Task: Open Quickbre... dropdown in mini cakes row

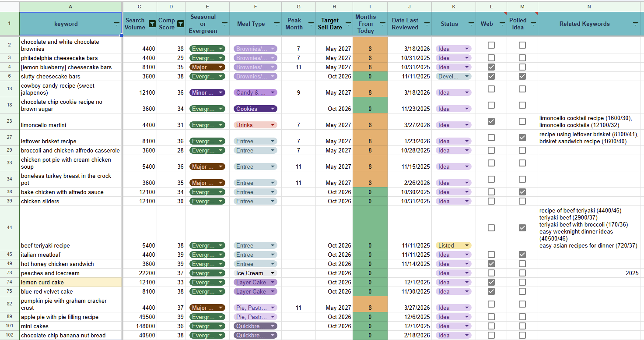Action: [x=255, y=326]
